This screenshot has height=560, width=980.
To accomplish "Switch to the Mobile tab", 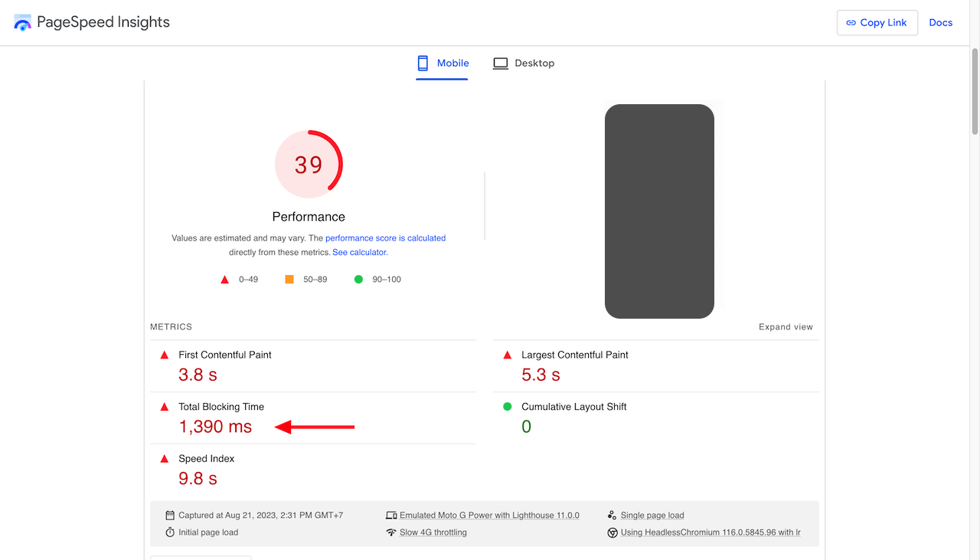I will pos(443,64).
